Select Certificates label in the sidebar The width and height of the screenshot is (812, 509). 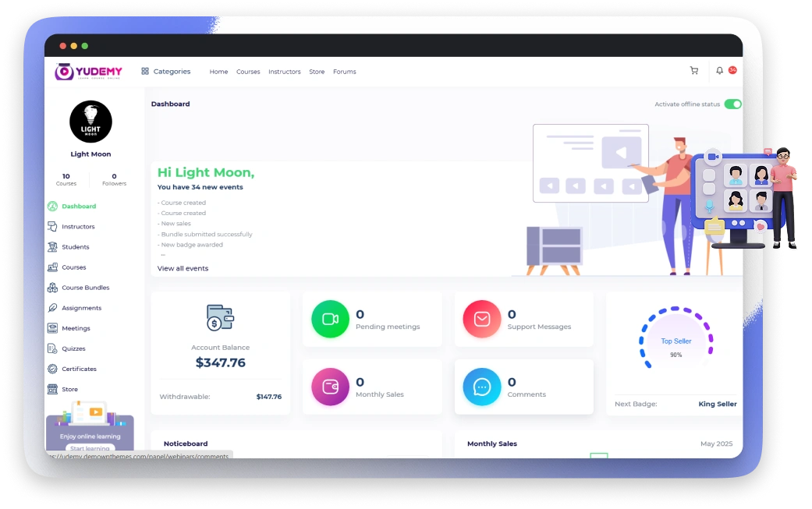[80, 369]
